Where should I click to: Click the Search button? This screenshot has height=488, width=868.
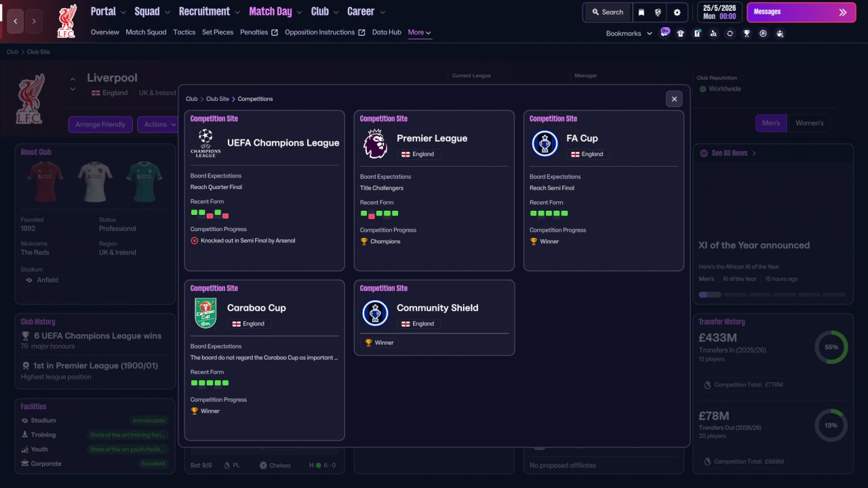point(608,12)
